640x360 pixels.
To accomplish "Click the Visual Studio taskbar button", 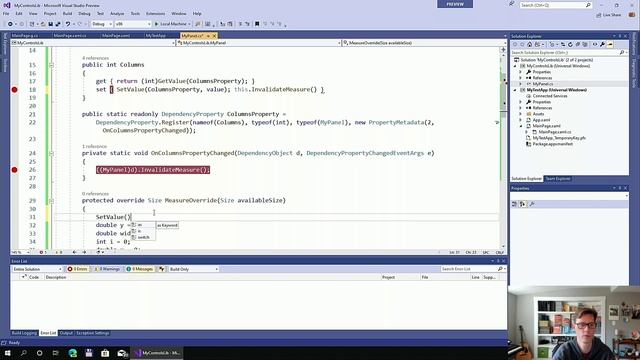I will (x=157, y=353).
